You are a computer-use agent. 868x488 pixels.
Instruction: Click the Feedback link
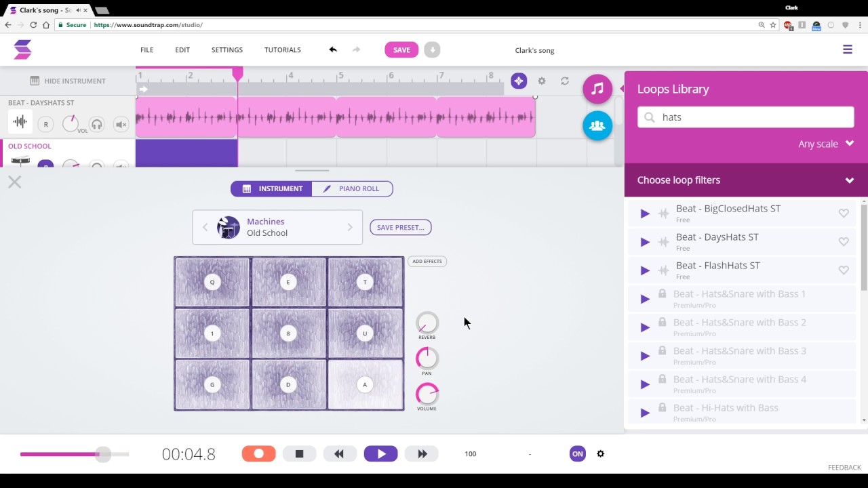tap(844, 468)
